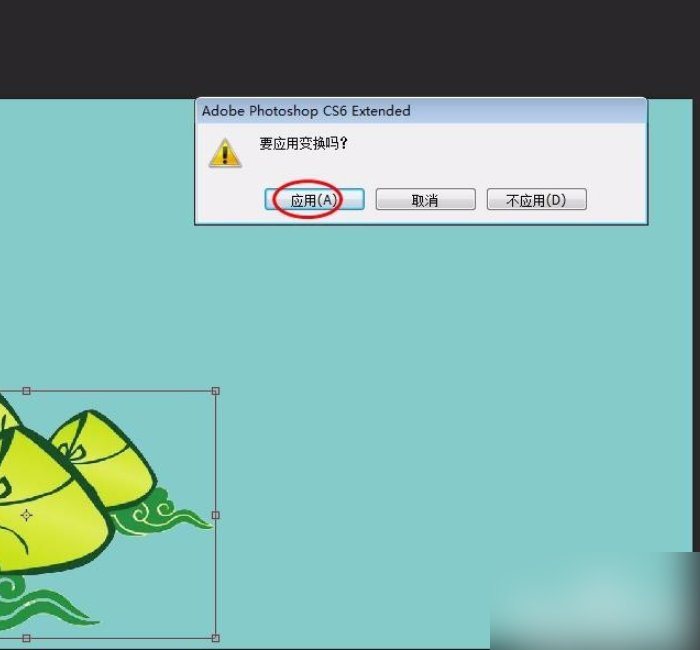
Task: Select the right-middle transform handle
Action: tap(216, 515)
